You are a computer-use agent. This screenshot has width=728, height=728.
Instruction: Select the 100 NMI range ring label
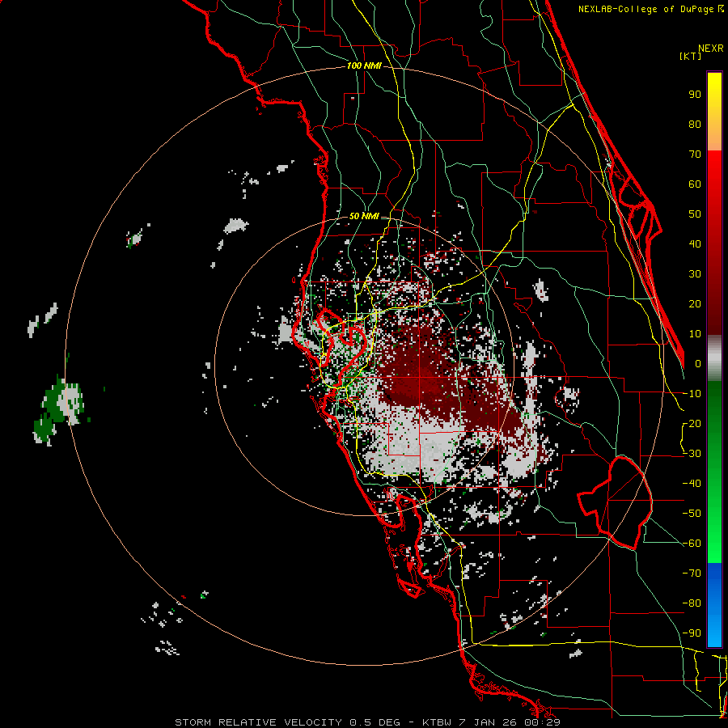364,66
